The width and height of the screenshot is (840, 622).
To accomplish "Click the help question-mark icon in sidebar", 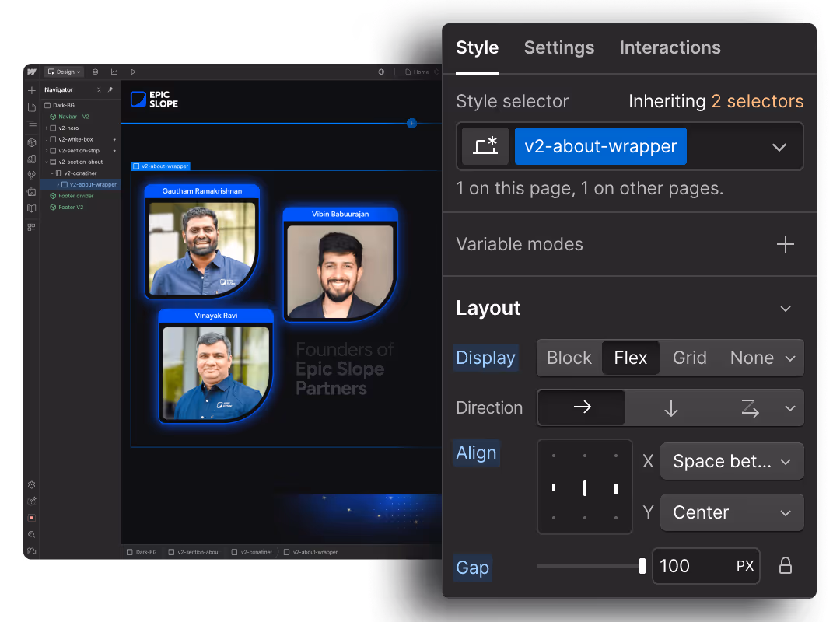I will tap(32, 501).
